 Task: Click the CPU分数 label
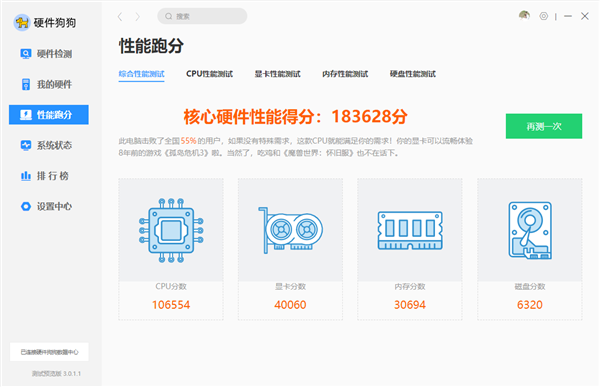[x=171, y=286]
